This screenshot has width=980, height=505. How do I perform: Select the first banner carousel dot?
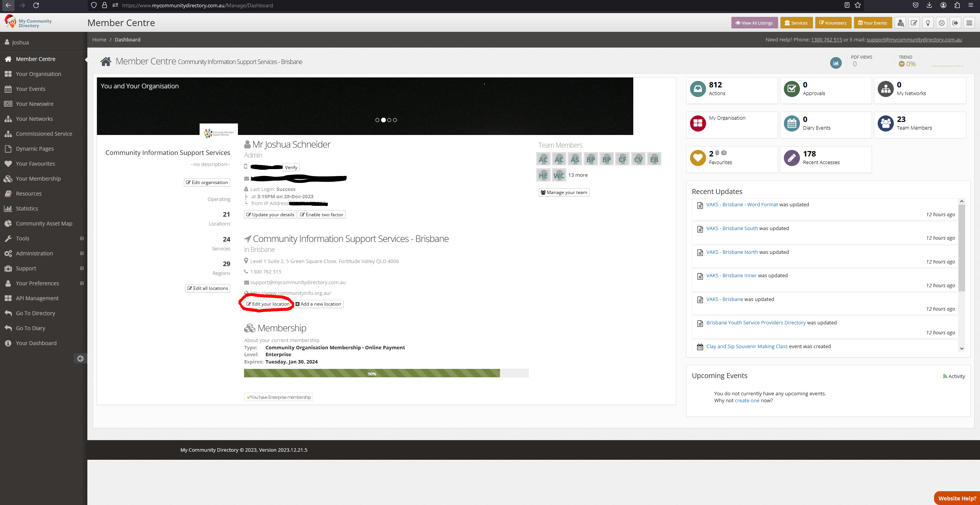point(377,120)
